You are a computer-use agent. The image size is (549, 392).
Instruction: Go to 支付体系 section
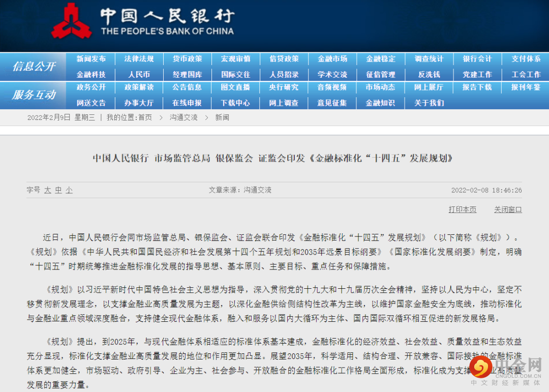coord(526,59)
